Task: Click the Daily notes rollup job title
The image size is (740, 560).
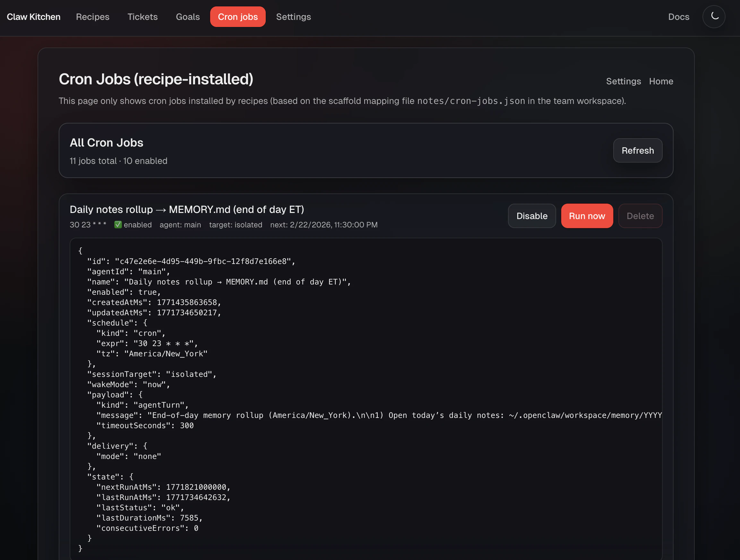Action: click(187, 209)
